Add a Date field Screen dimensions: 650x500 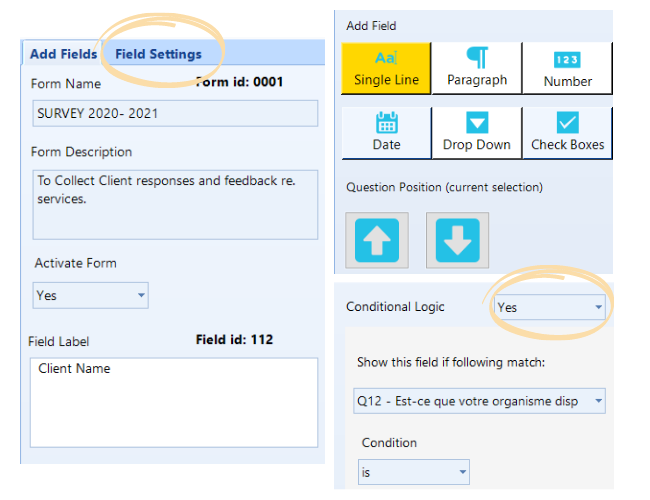(386, 133)
